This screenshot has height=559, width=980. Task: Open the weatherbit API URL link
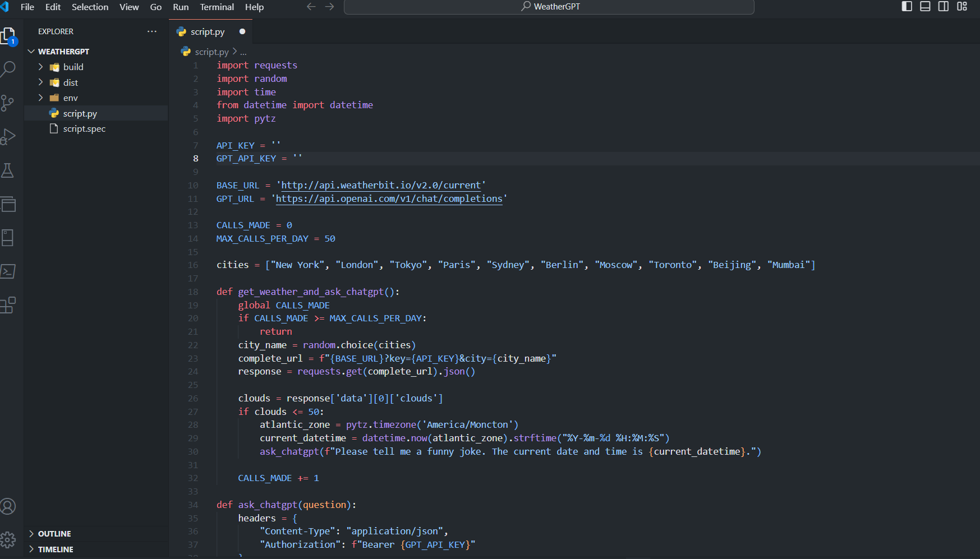point(381,185)
